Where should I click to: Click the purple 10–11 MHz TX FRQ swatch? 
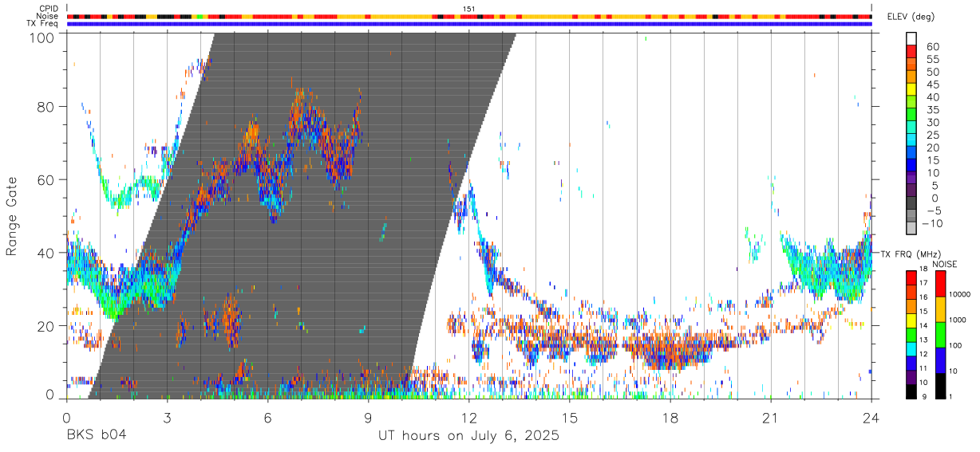tap(911, 375)
